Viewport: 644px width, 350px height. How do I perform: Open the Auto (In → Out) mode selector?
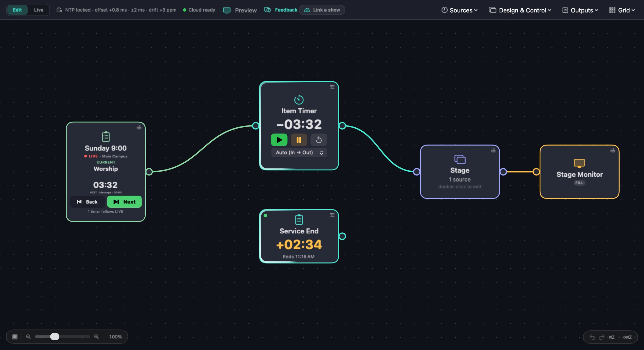299,153
